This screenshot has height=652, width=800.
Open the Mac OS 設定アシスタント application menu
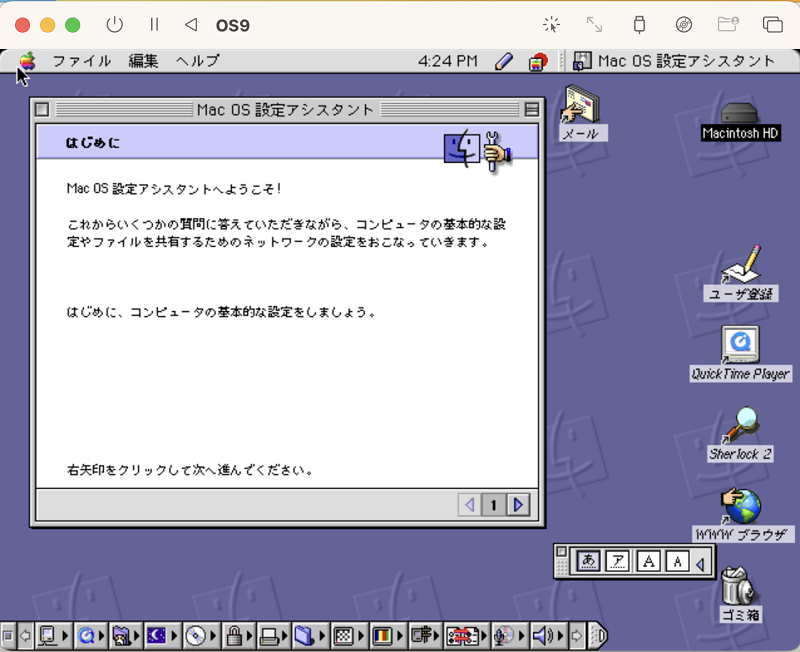click(673, 61)
